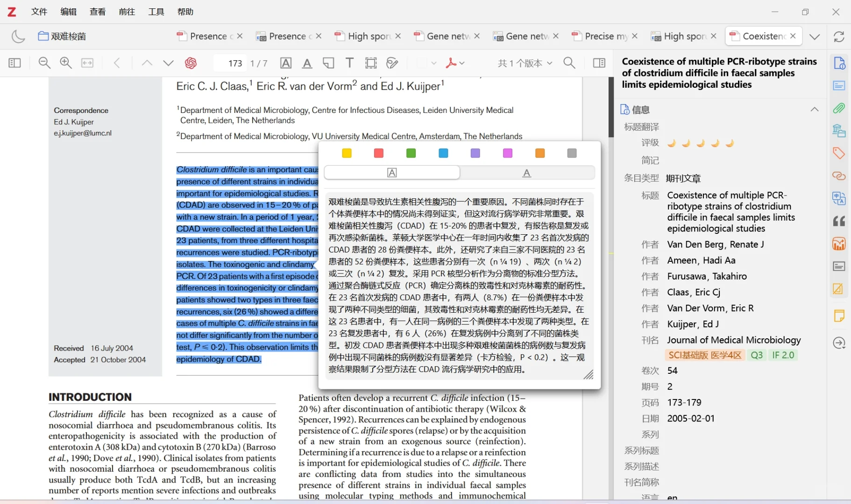
Task: Open the GPT assistant plugin in toolbar
Action: [x=191, y=63]
